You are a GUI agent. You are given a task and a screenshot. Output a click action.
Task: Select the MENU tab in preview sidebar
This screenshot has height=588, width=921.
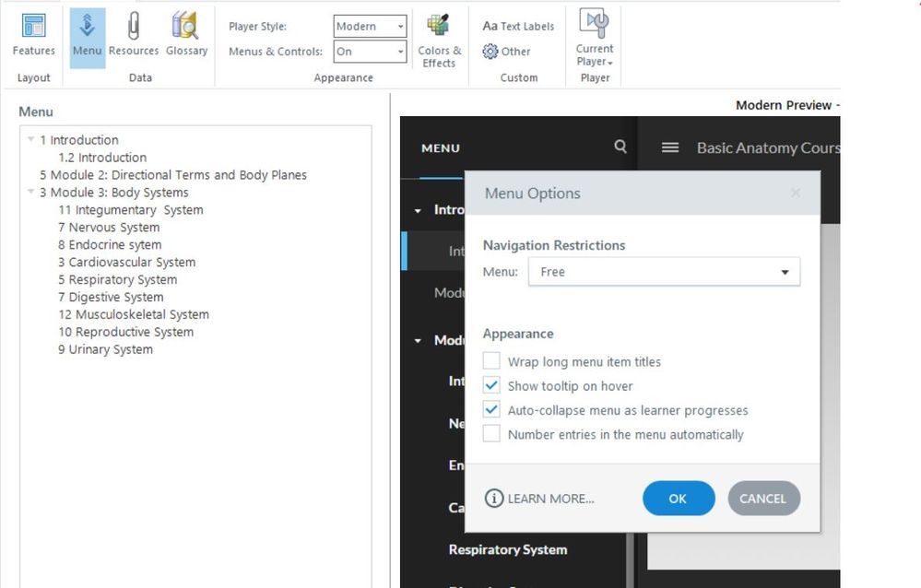click(441, 148)
